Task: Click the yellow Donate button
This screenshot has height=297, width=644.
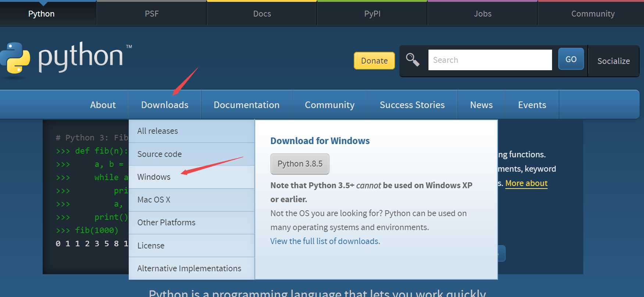Action: point(374,61)
